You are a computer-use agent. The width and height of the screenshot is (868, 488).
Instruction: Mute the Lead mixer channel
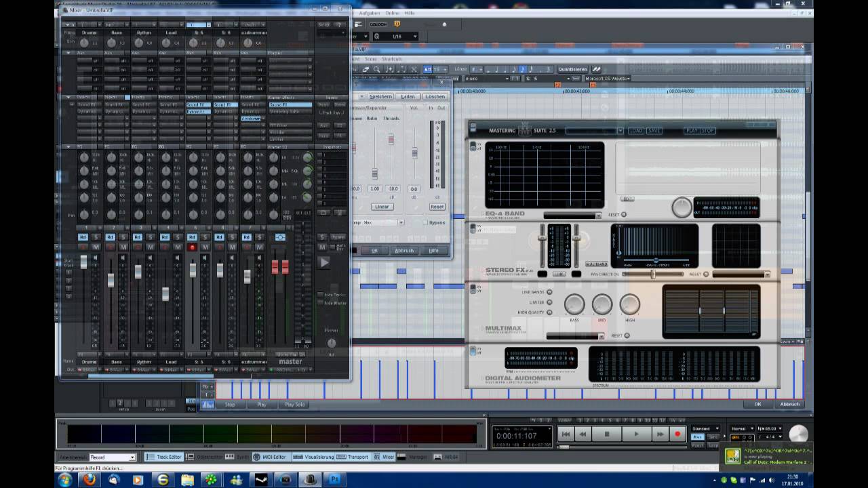pyautogui.click(x=178, y=247)
